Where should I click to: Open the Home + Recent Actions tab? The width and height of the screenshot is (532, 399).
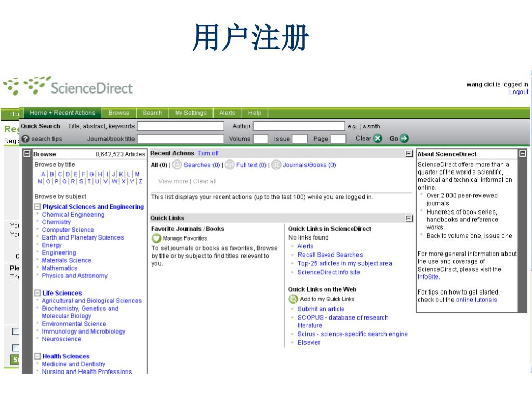click(62, 113)
